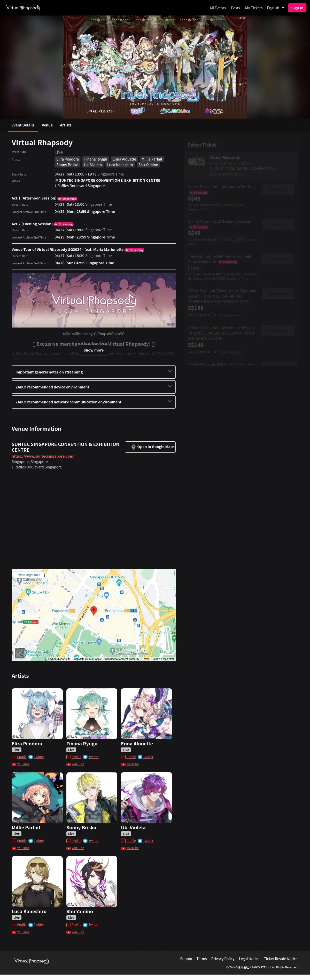Click Luca Kaneshiro's artist portrait
The width and height of the screenshot is (310, 980).
pos(37,881)
